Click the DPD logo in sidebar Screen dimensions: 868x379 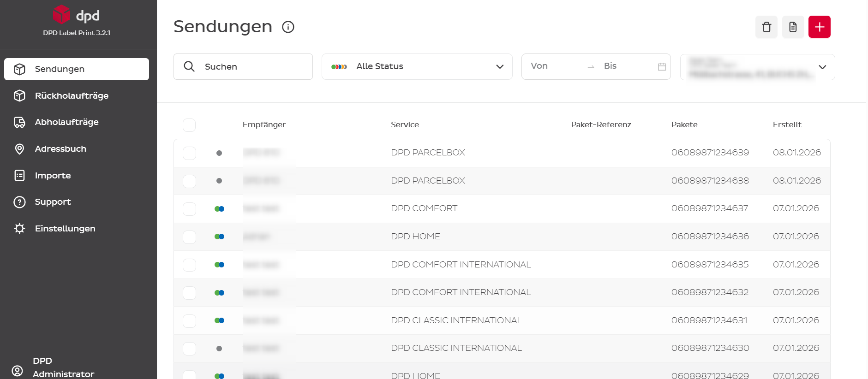pyautogui.click(x=76, y=15)
